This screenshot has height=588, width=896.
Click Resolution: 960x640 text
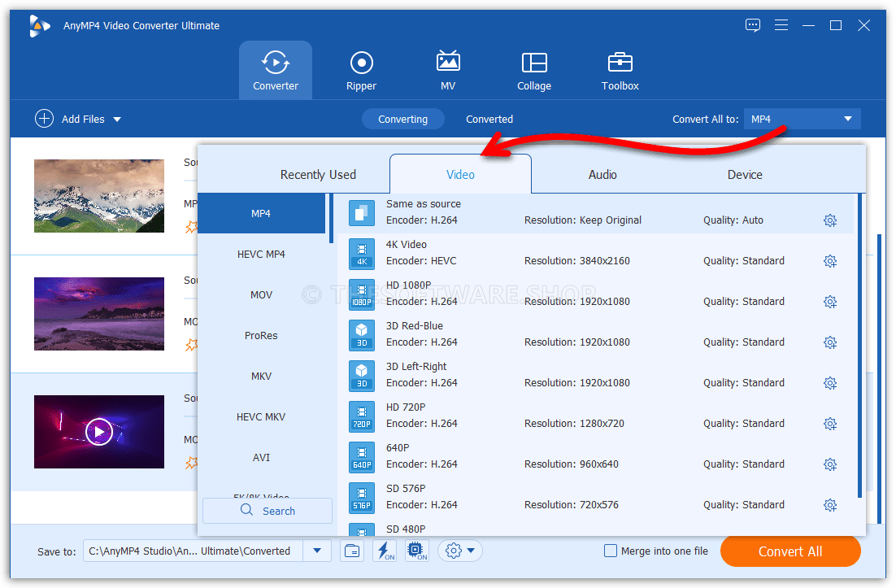[x=572, y=464]
